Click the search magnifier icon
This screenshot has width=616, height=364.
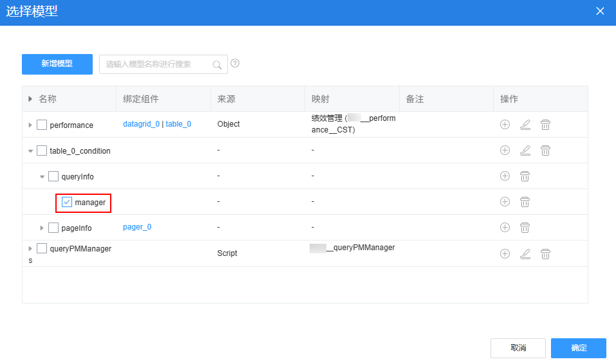click(217, 65)
